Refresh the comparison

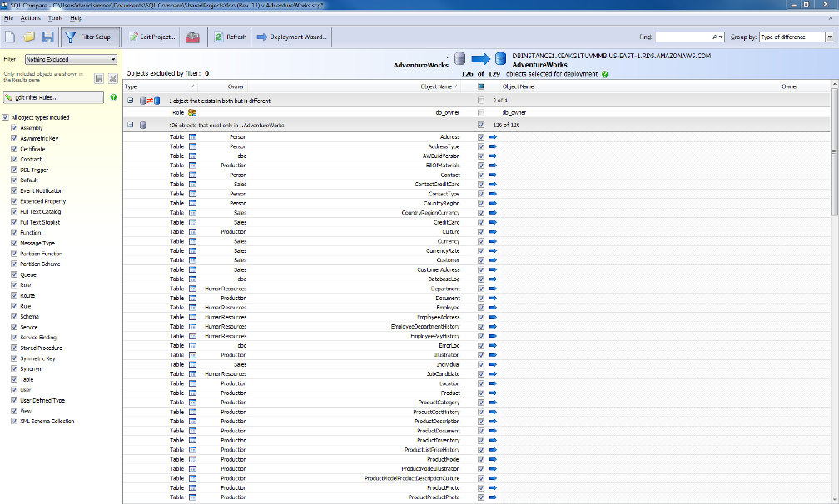(231, 37)
